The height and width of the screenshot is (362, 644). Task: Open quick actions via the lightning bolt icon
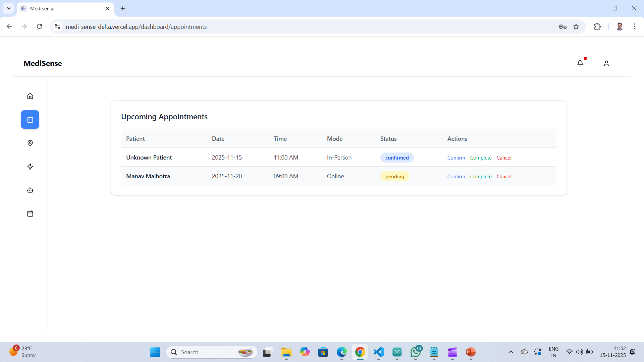30,167
